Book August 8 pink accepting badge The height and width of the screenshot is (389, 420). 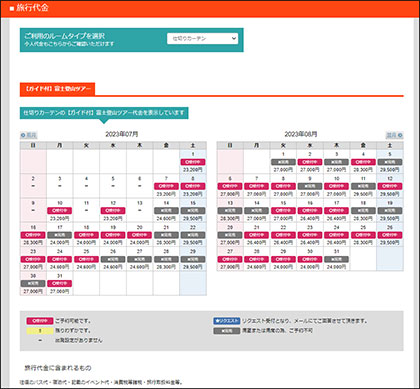[x=283, y=186]
